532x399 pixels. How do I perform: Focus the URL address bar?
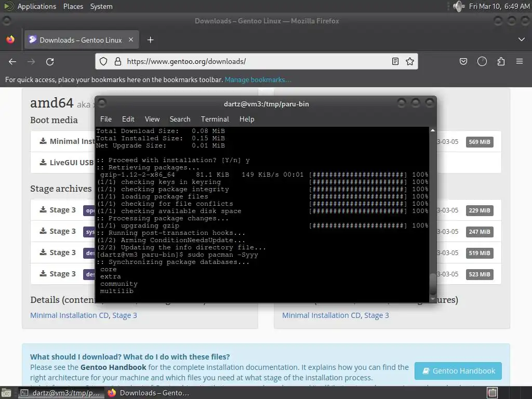pyautogui.click(x=256, y=61)
